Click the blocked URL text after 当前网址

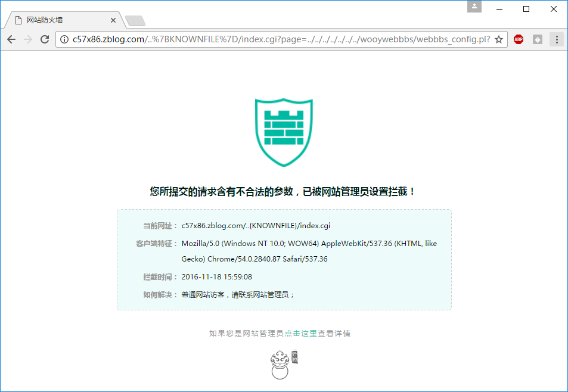(x=256, y=226)
